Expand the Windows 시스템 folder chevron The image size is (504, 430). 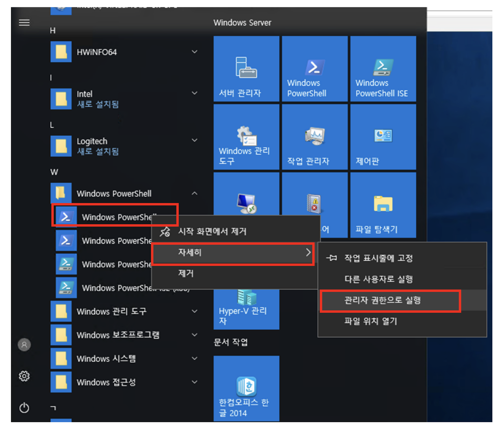195,358
